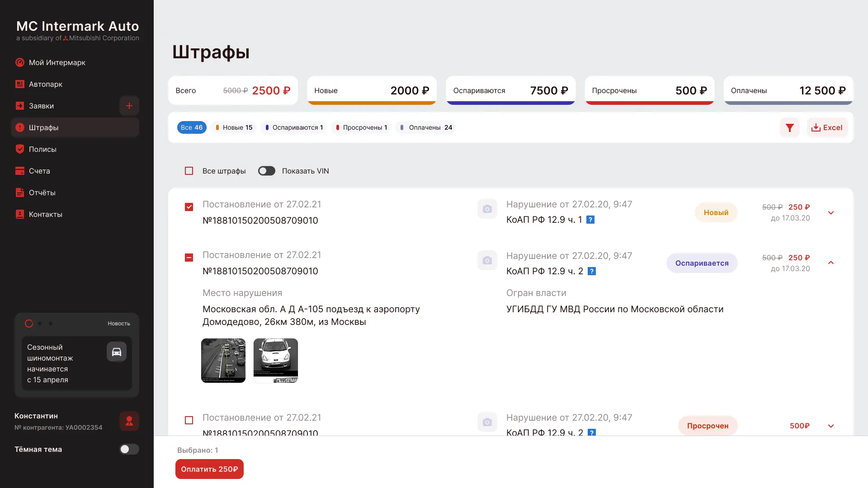Click resolution number of the Новый fine

[x=260, y=221]
